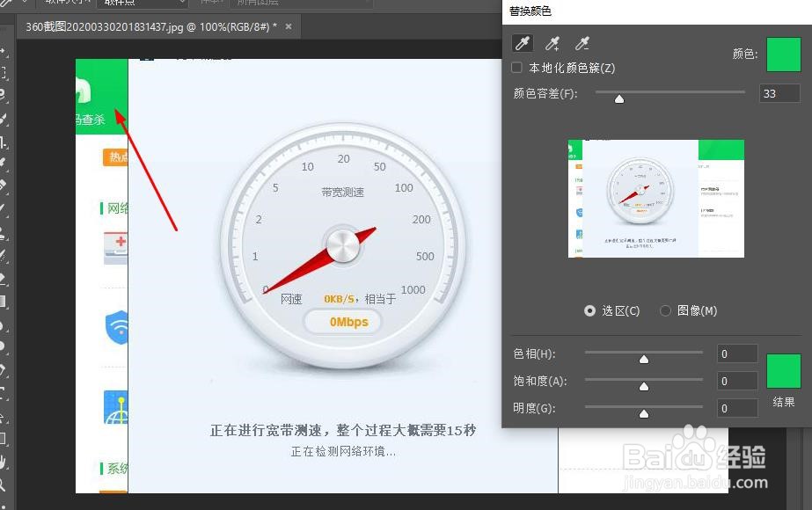Viewport: 812px width, 510px height.
Task: Select the subtract-from-sample eyedropper tool
Action: coord(581,41)
